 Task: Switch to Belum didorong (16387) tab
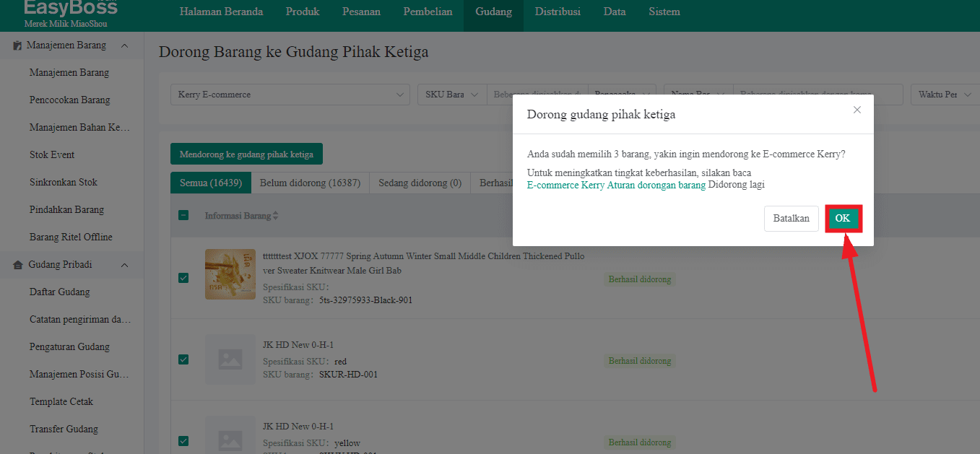(x=310, y=183)
